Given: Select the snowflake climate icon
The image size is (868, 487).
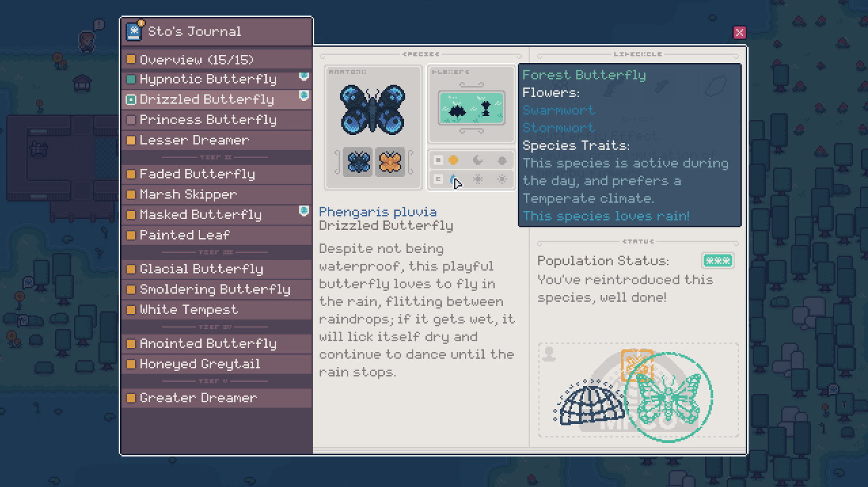Looking at the screenshot, I should 477,180.
